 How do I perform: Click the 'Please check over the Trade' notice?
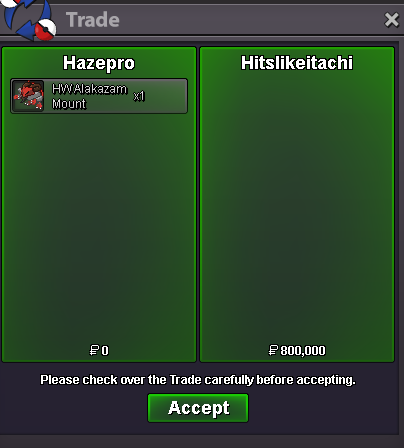(198, 380)
